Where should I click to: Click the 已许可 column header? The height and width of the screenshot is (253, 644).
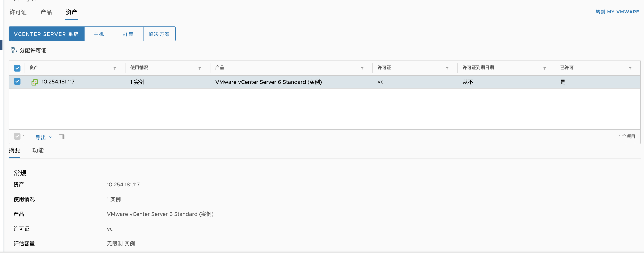point(567,68)
